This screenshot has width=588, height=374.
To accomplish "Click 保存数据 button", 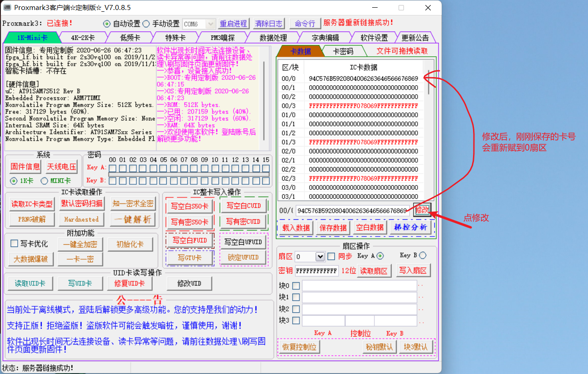I will [333, 227].
